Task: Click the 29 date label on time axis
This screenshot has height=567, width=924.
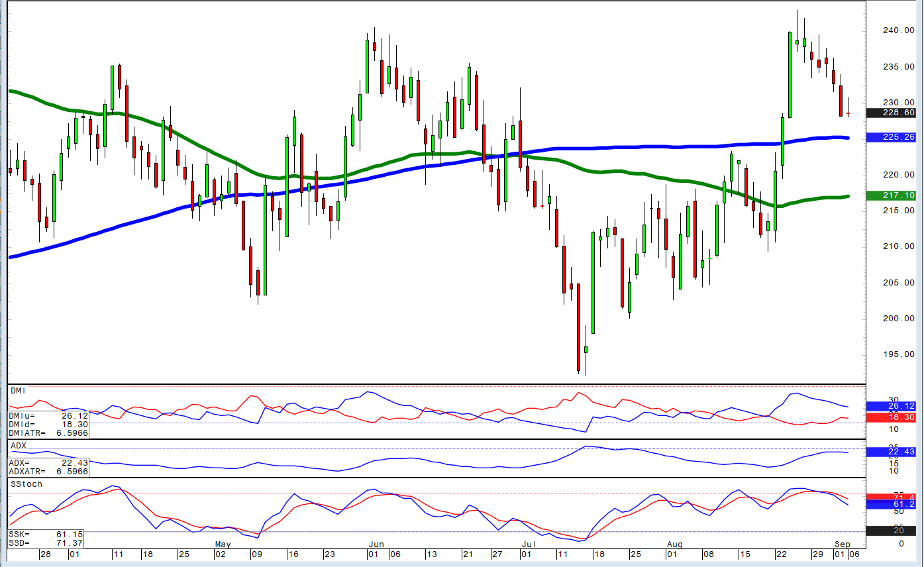Action: [x=817, y=554]
